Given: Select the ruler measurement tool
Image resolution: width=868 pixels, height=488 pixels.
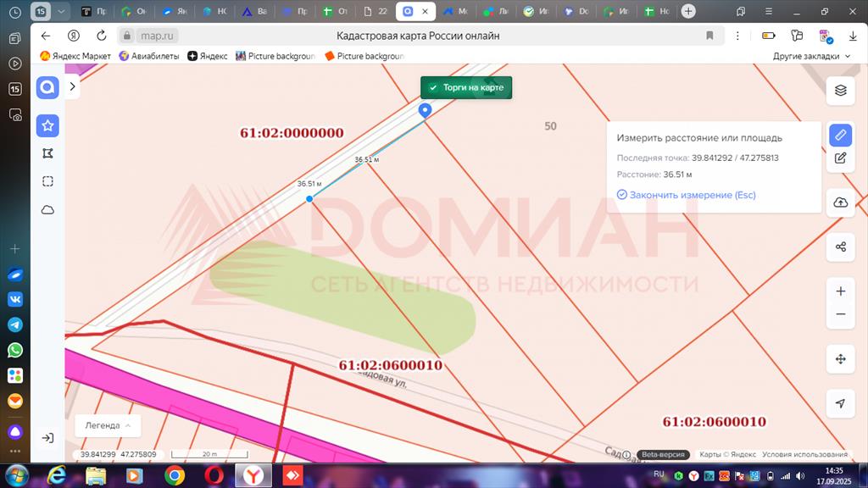Looking at the screenshot, I should point(840,135).
